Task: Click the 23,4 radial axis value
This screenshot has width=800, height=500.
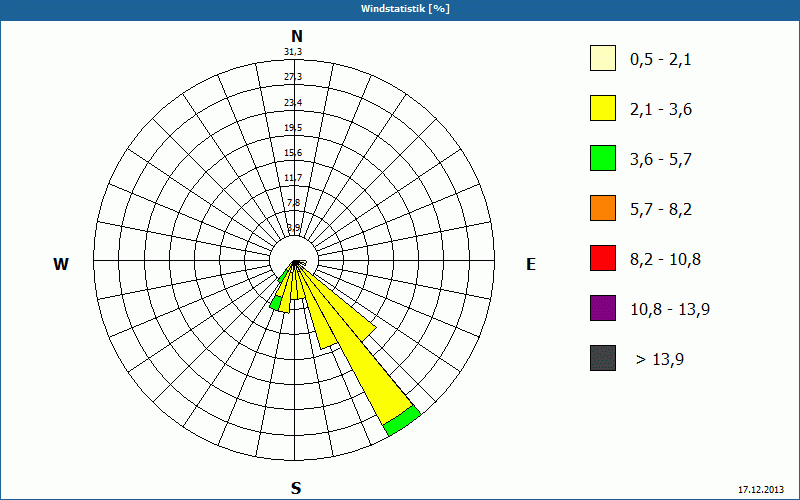Action: click(293, 103)
